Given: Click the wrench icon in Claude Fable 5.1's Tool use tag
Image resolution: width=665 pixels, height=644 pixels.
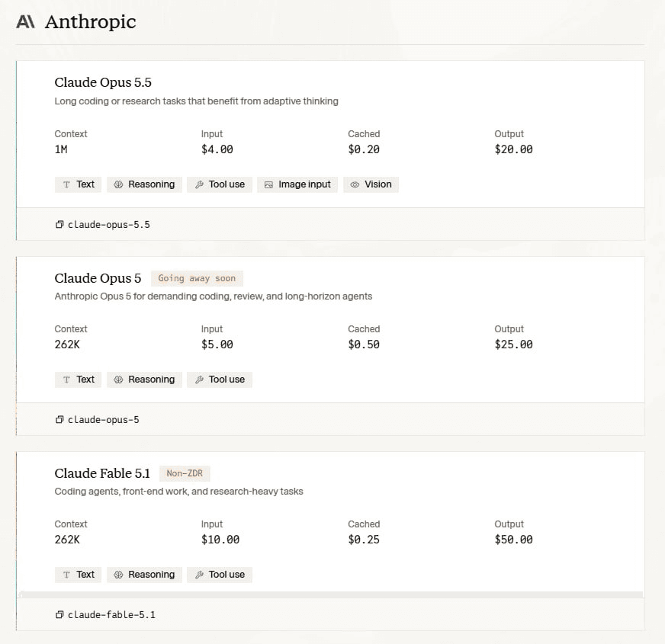Looking at the screenshot, I should 199,575.
